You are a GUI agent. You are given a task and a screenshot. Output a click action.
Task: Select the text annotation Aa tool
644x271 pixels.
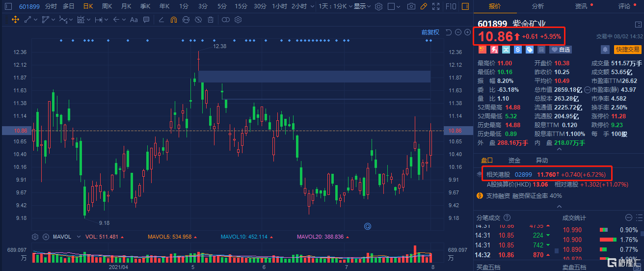coord(134,20)
